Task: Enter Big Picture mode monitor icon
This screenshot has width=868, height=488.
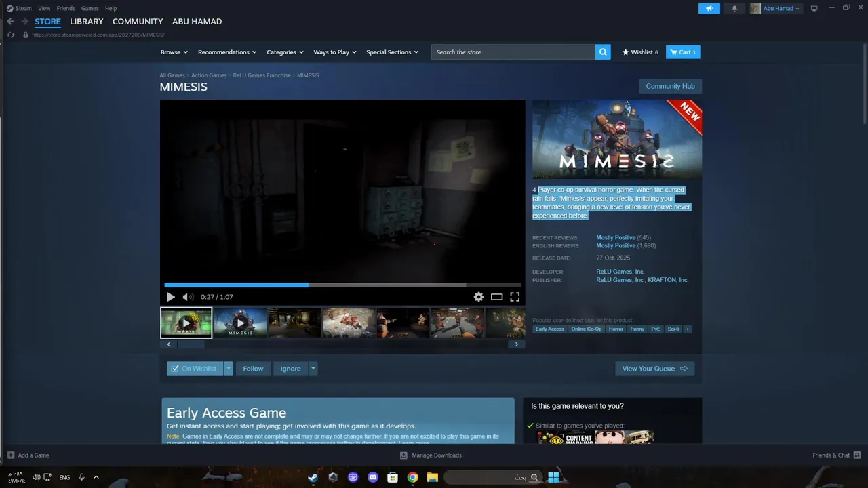Action: (814, 8)
